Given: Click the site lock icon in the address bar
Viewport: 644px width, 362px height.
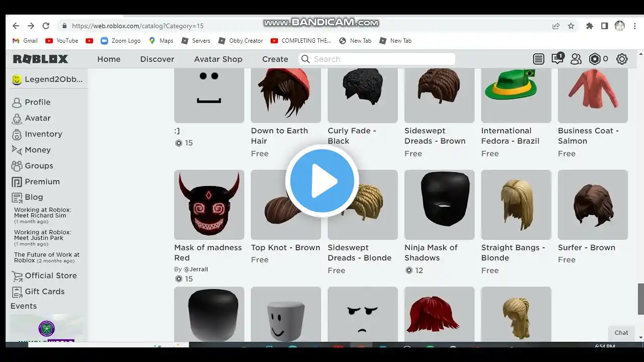Looking at the screenshot, I should click(x=64, y=26).
